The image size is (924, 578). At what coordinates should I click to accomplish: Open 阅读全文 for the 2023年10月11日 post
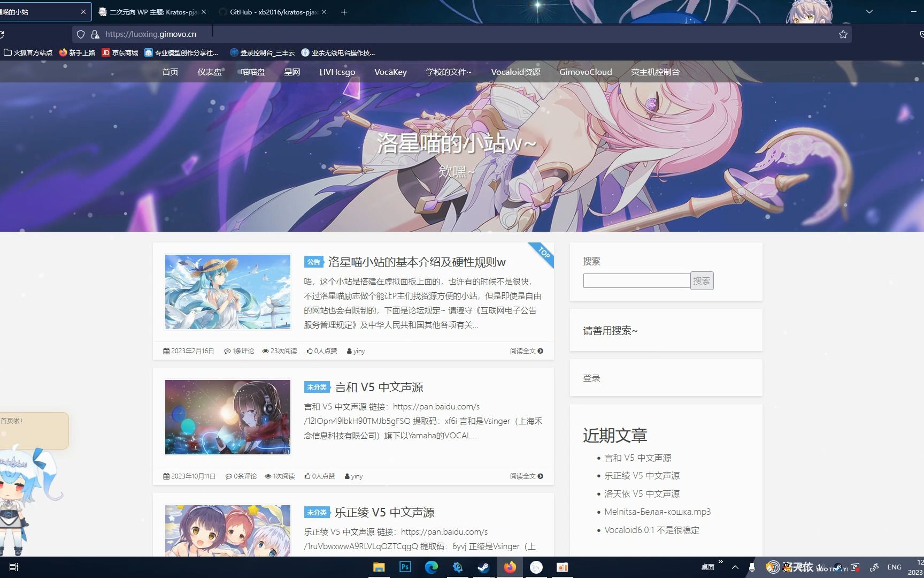point(526,476)
